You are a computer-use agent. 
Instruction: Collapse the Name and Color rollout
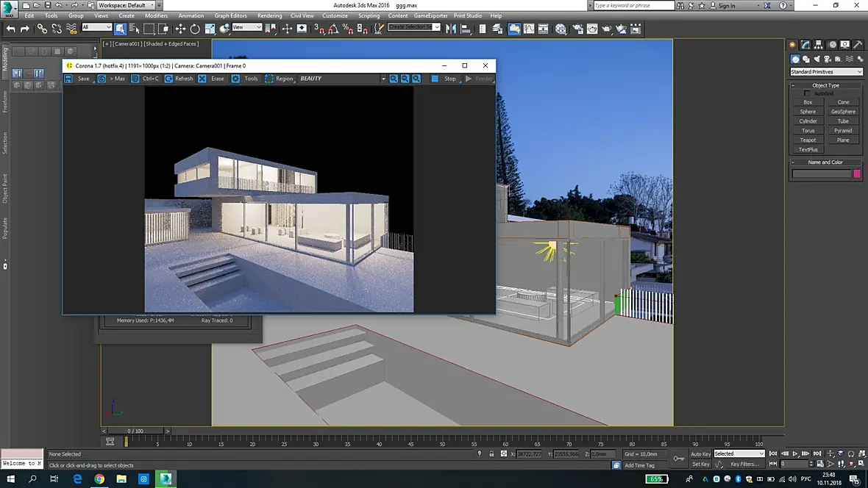click(x=825, y=162)
